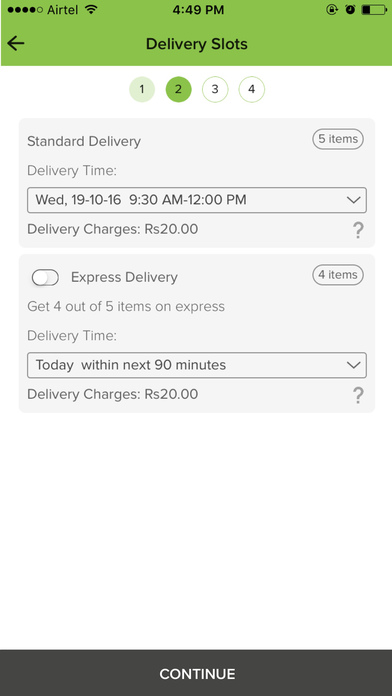This screenshot has width=392, height=696.
Task: Select the current step 2 indicator
Action: pyautogui.click(x=178, y=89)
